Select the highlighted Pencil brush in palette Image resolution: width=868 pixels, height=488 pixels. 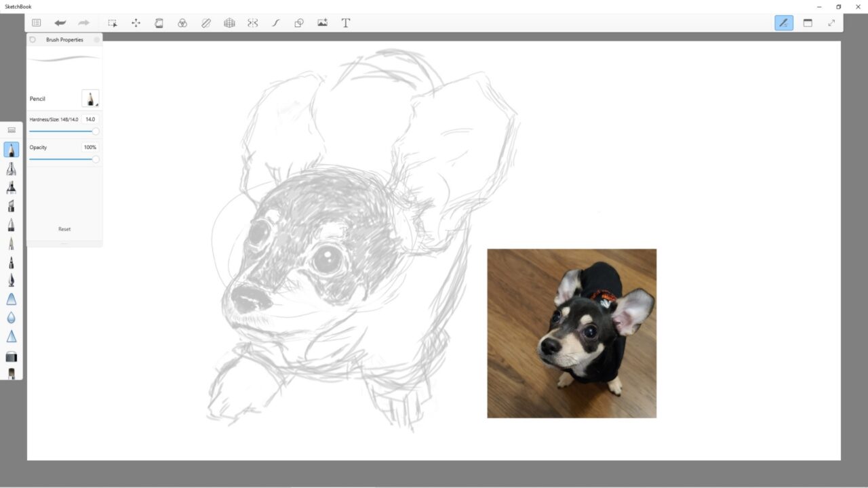12,150
